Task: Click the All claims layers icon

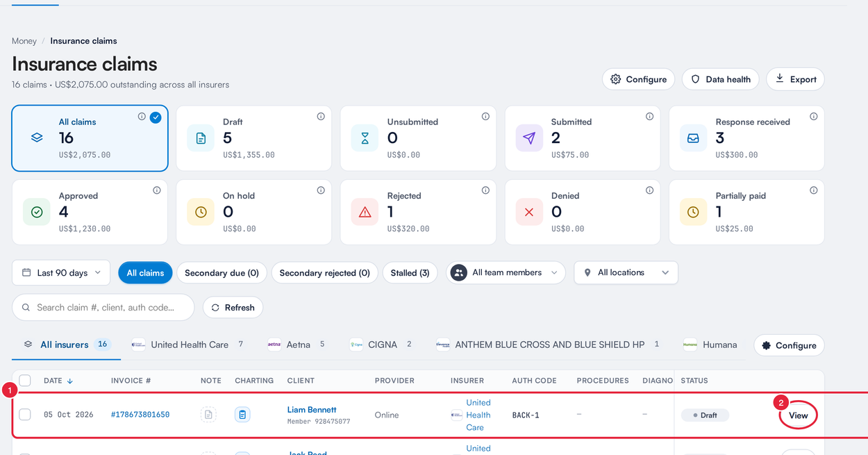Action: tap(37, 138)
